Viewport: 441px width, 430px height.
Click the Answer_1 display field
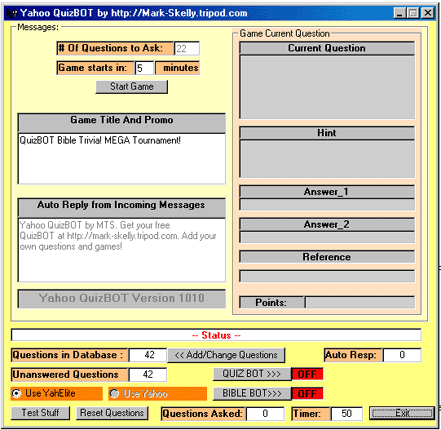pos(327,204)
